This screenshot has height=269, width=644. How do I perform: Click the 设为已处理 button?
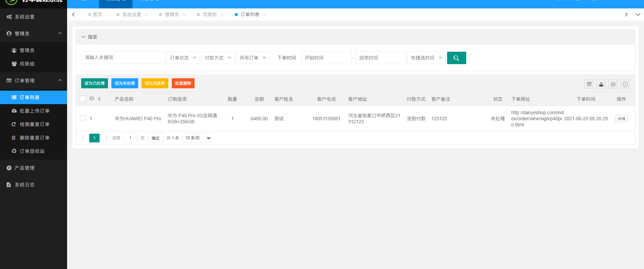coord(94,83)
